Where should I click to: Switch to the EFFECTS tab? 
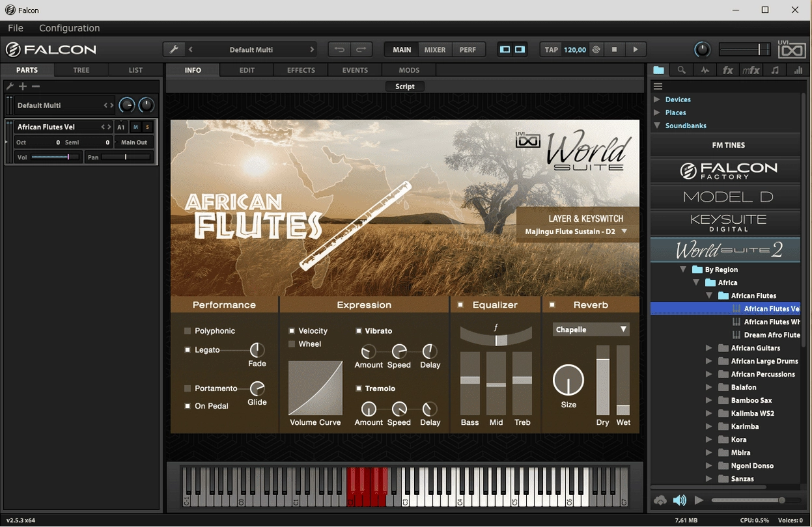pyautogui.click(x=301, y=70)
